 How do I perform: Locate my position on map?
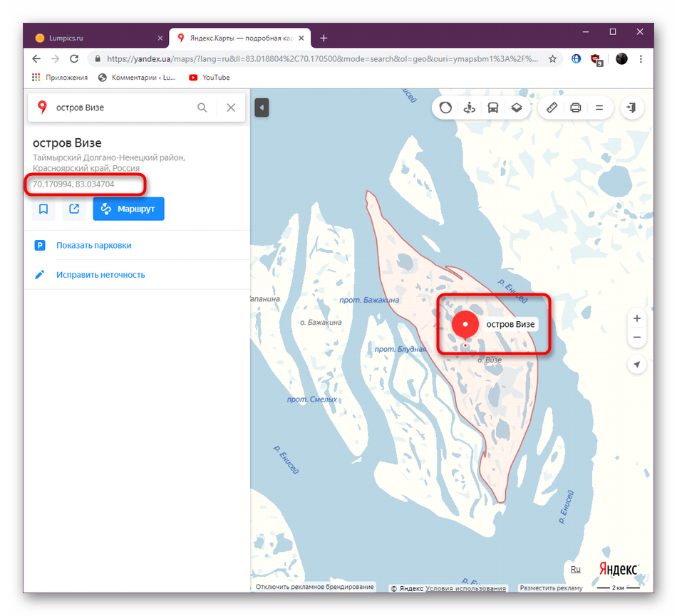pos(637,365)
